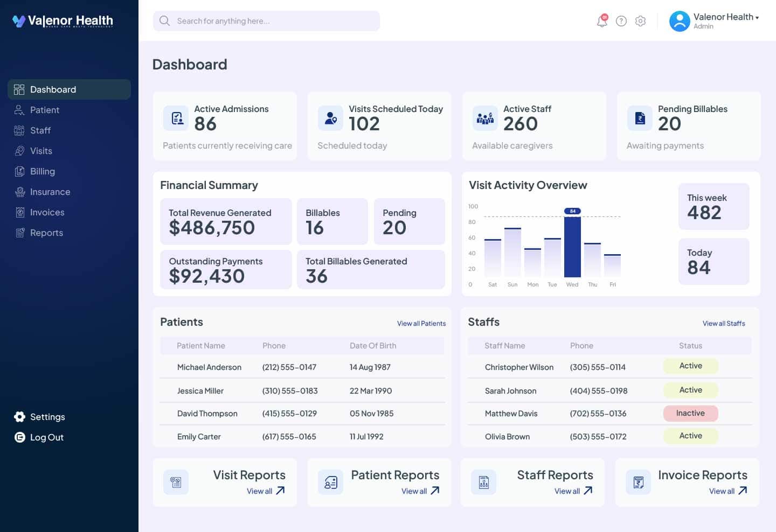Select patient David Thompson
The width and height of the screenshot is (776, 532).
(x=207, y=414)
